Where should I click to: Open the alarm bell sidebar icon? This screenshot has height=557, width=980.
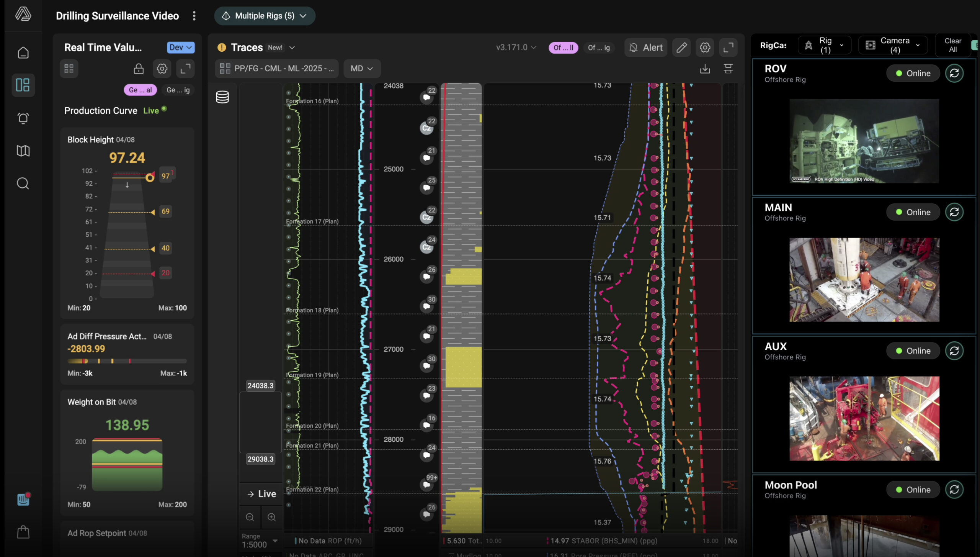click(x=23, y=118)
